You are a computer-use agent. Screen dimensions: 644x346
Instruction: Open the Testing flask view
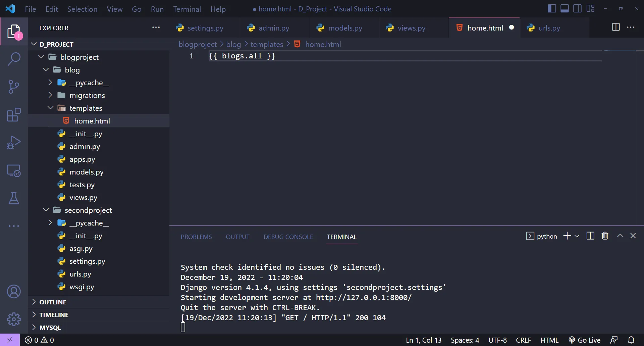14,198
